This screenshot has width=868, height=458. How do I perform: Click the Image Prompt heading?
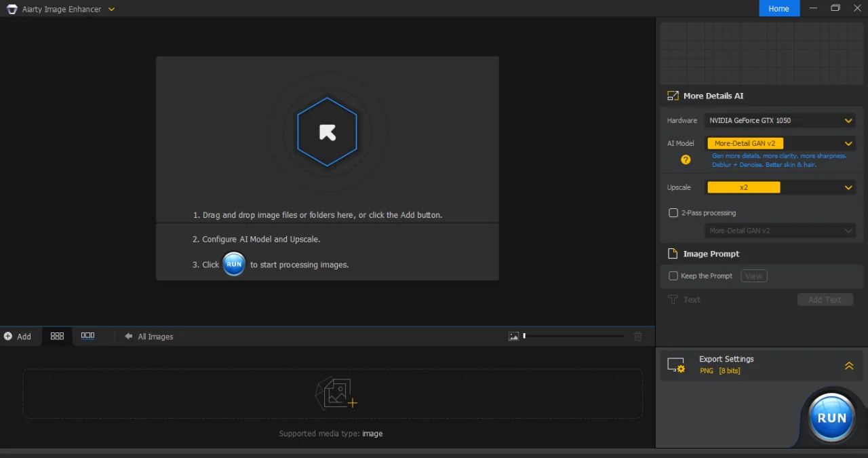point(711,254)
